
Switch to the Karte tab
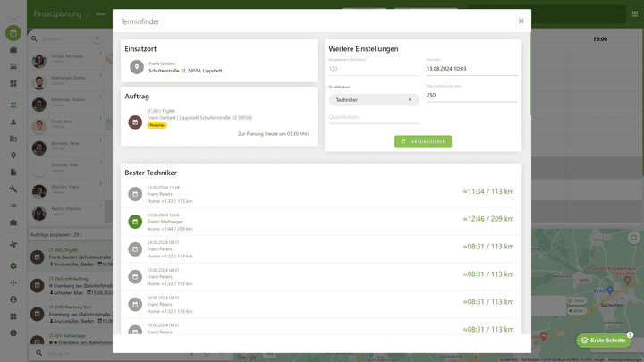point(100,14)
